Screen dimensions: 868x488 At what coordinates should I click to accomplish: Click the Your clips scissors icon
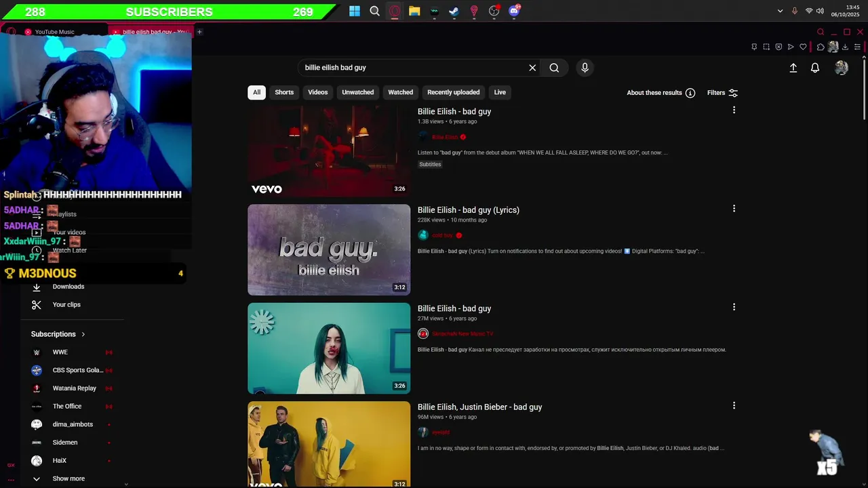(x=37, y=305)
